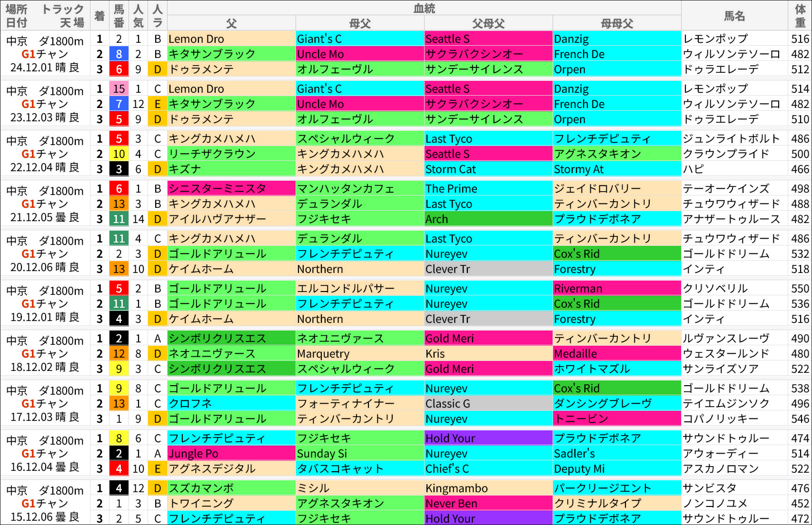Click the 人気 column header

tap(138, 16)
